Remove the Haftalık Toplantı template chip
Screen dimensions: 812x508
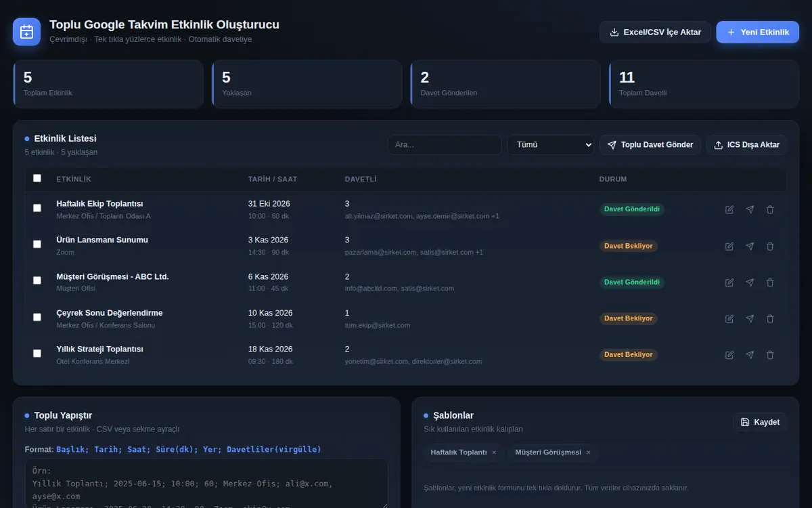tap(494, 452)
